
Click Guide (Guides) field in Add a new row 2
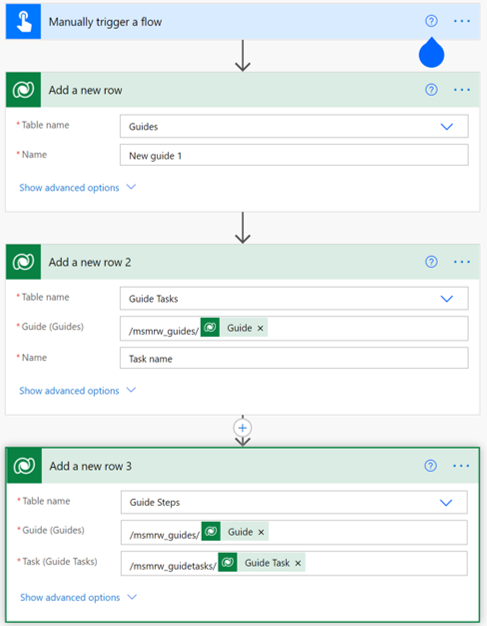click(294, 329)
